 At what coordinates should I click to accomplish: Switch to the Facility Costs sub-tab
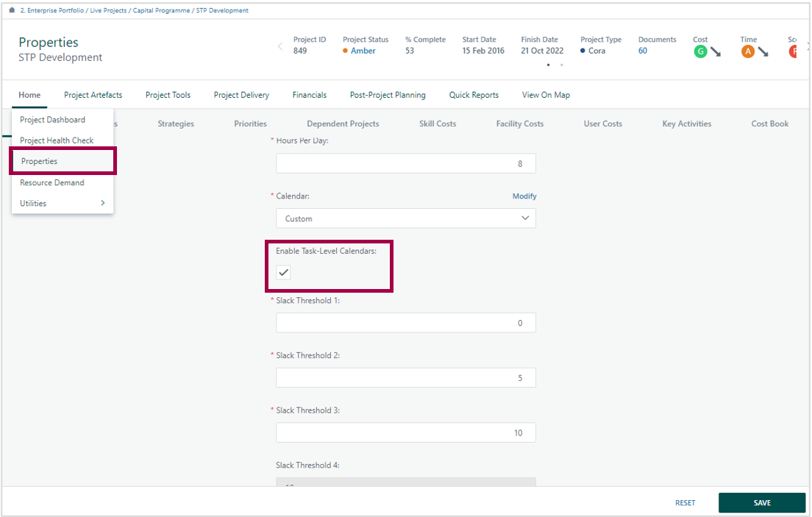point(519,124)
